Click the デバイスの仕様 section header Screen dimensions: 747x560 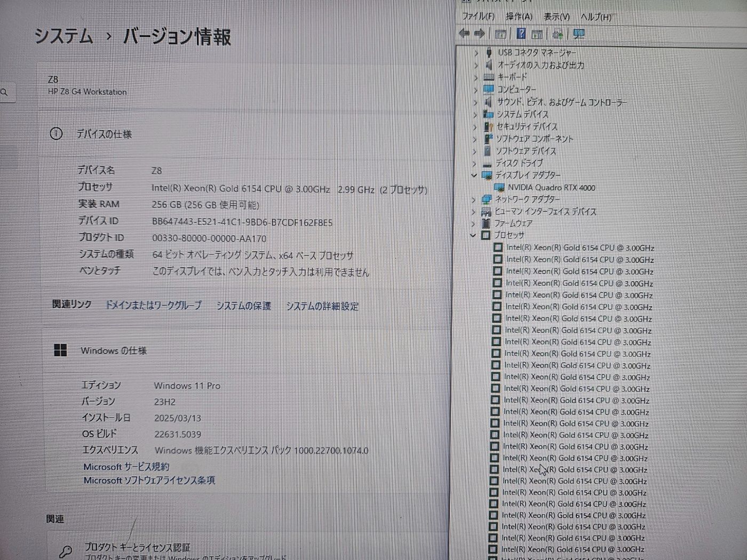pos(104,134)
